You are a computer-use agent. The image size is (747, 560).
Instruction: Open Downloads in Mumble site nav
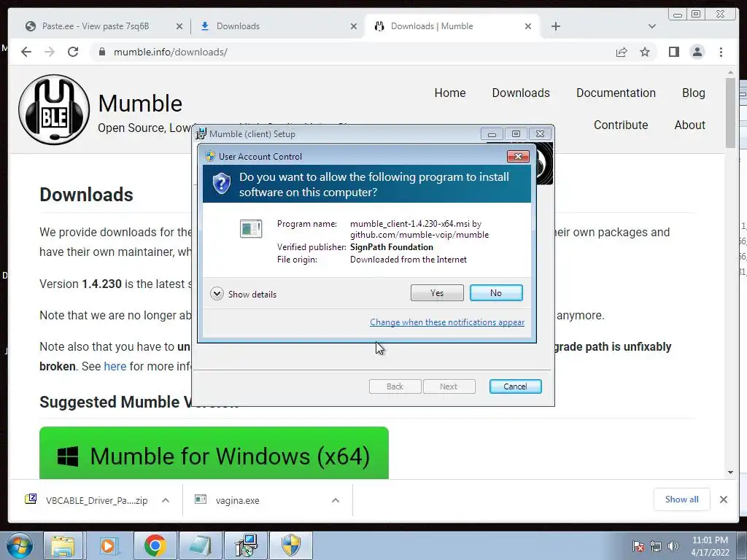point(521,93)
